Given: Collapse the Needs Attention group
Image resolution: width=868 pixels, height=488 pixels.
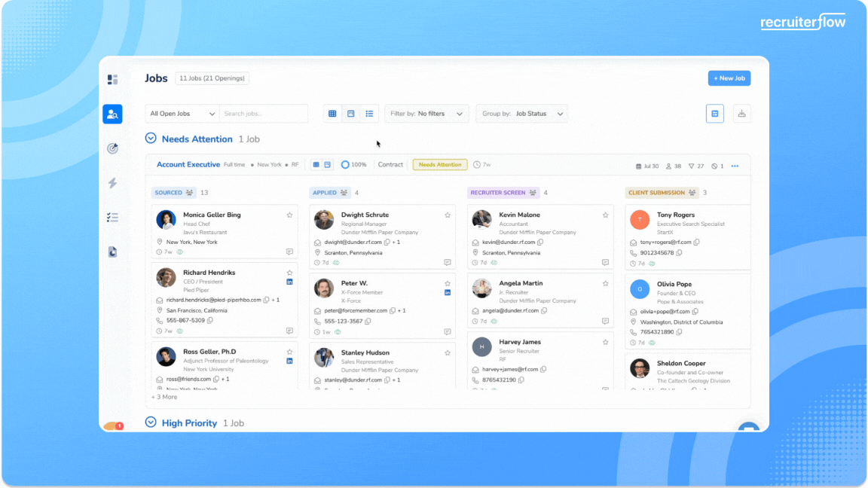Looking at the screenshot, I should click(151, 139).
